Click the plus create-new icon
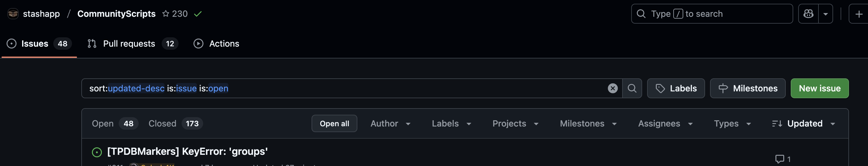Image resolution: width=868 pixels, height=166 pixels. tap(859, 14)
